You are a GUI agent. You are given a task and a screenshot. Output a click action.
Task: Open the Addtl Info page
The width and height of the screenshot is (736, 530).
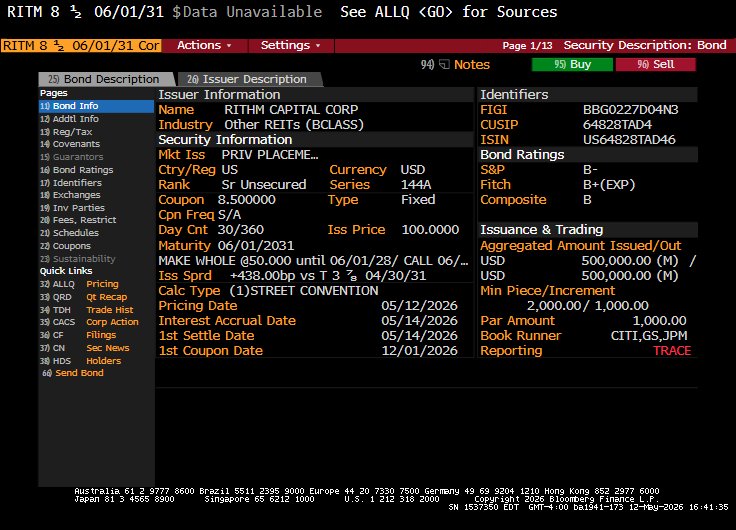tap(69, 119)
